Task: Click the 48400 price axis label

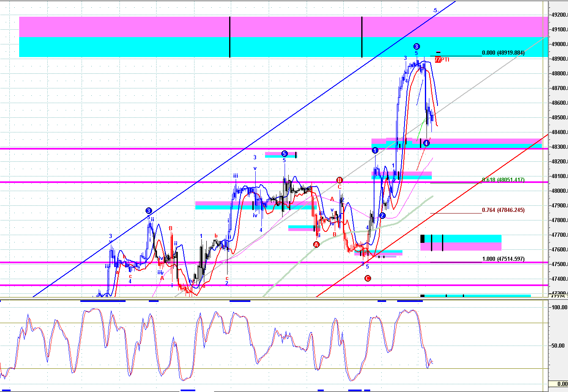Action: [559, 132]
